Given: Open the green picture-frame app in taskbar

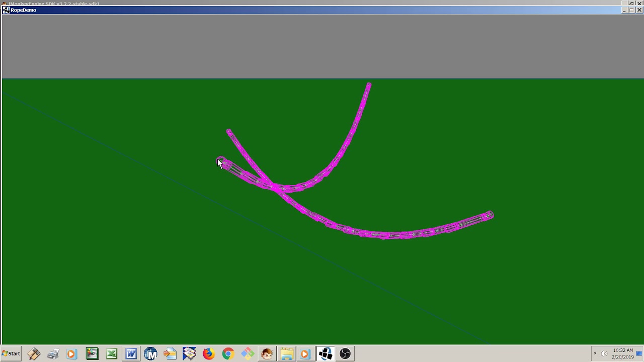Looking at the screenshot, I should tap(92, 354).
